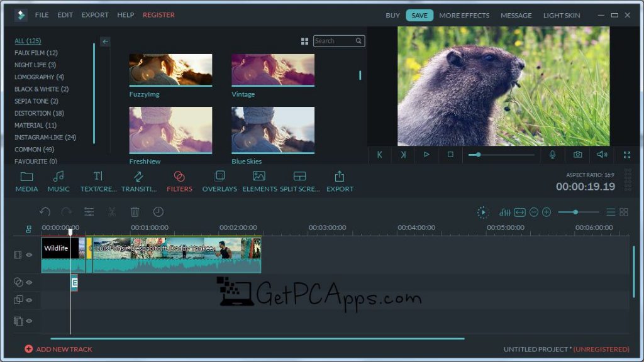Open the EXPORT menu in the menu bar

coord(95,15)
